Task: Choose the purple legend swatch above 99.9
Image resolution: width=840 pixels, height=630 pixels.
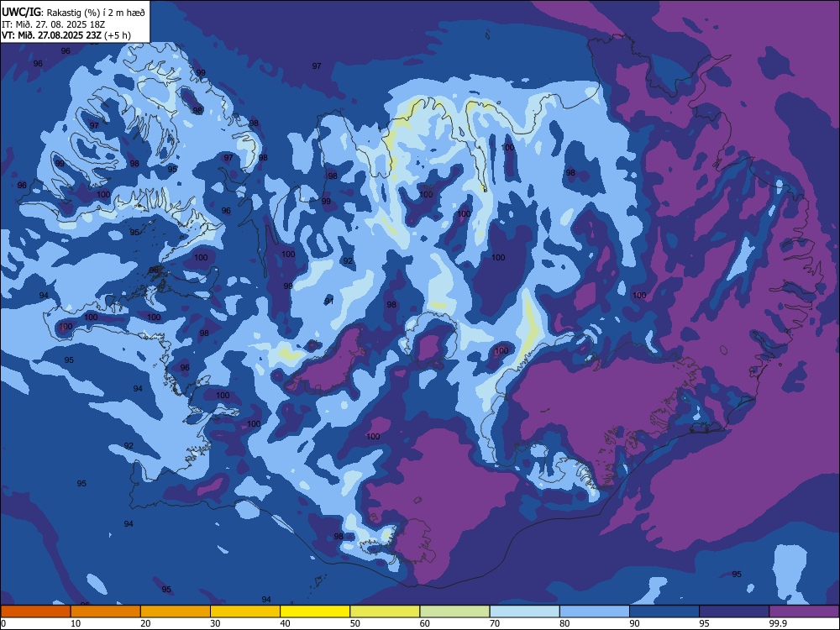Action: pos(804,612)
